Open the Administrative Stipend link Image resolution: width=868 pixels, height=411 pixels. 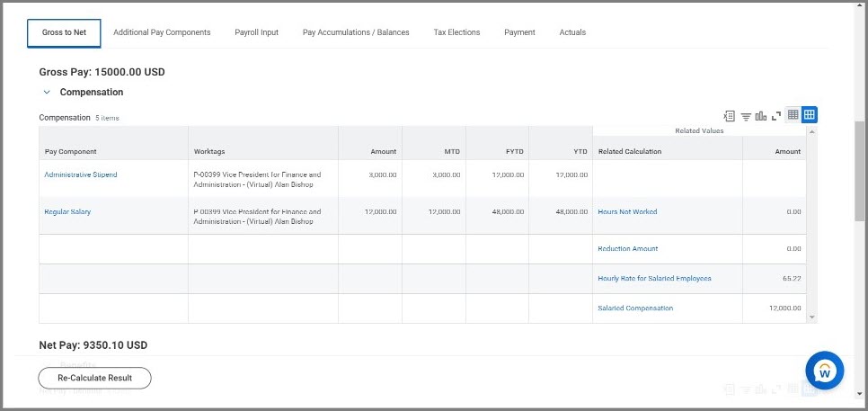81,174
